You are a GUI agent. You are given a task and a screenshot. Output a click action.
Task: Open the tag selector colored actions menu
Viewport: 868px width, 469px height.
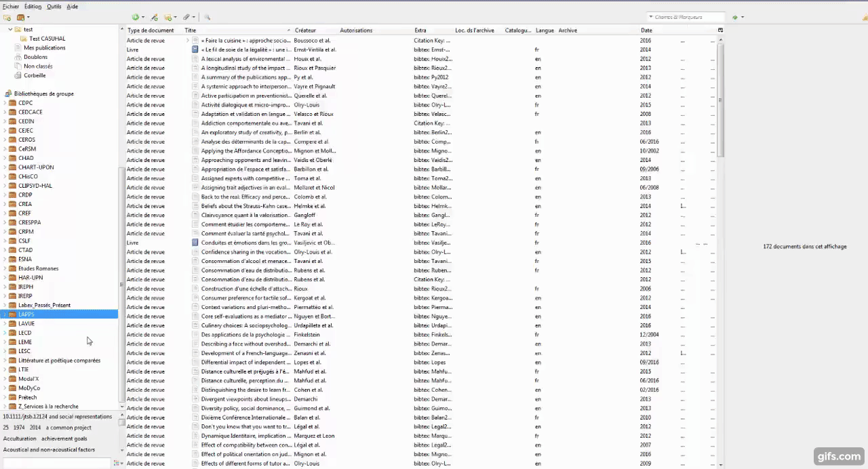[117, 464]
